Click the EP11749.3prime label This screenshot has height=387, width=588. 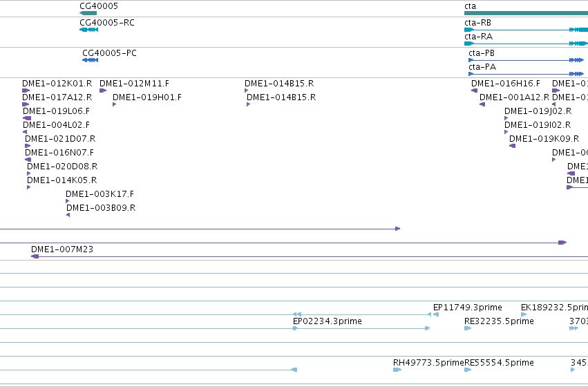click(468, 308)
